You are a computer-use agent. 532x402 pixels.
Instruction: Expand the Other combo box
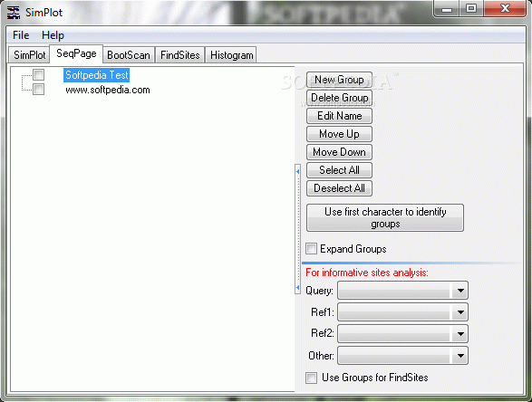coord(402,356)
